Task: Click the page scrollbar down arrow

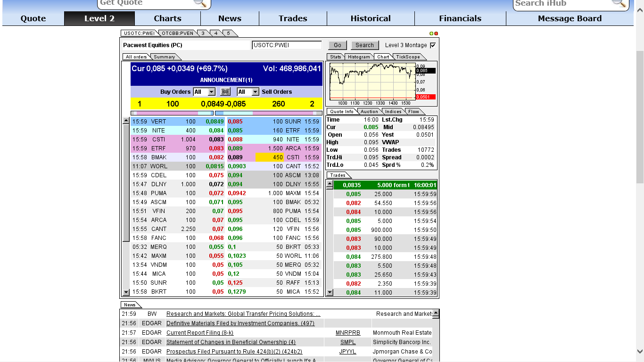Action: click(x=640, y=352)
